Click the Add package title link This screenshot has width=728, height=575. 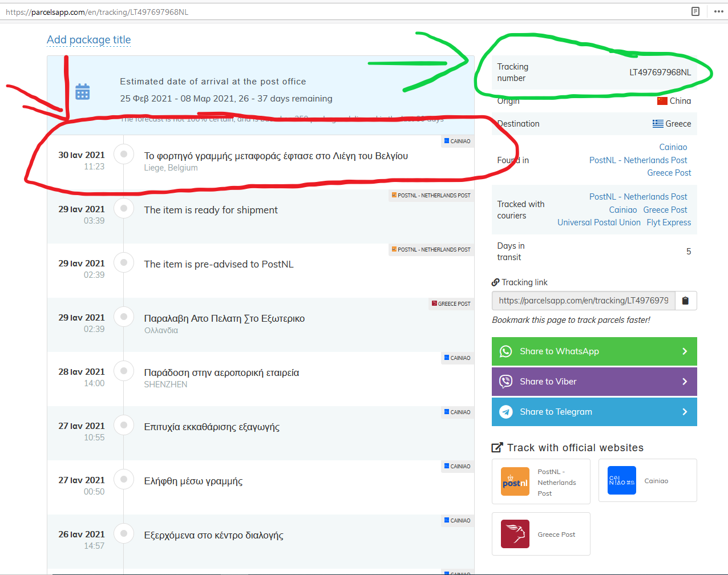tap(89, 40)
